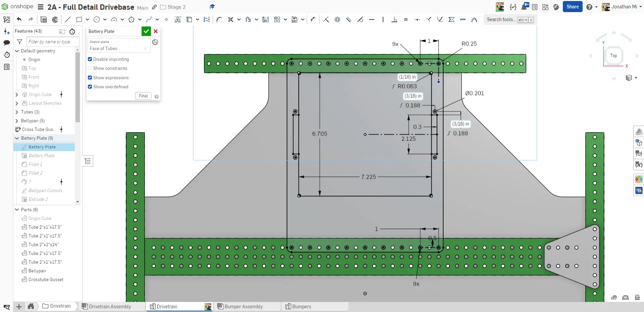Image resolution: width=644 pixels, height=312 pixels.
Task: Apply the Concentric constraint
Action: (337, 19)
